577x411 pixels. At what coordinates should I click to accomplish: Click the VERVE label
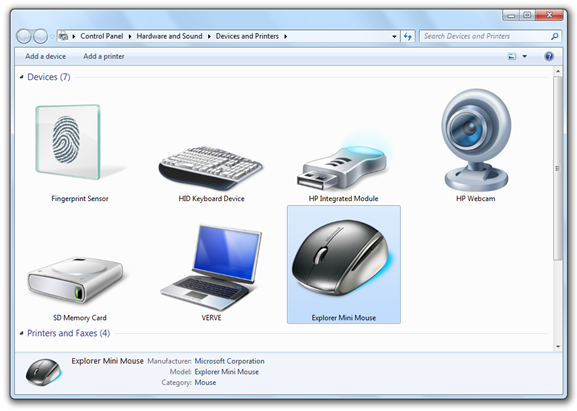click(x=211, y=318)
